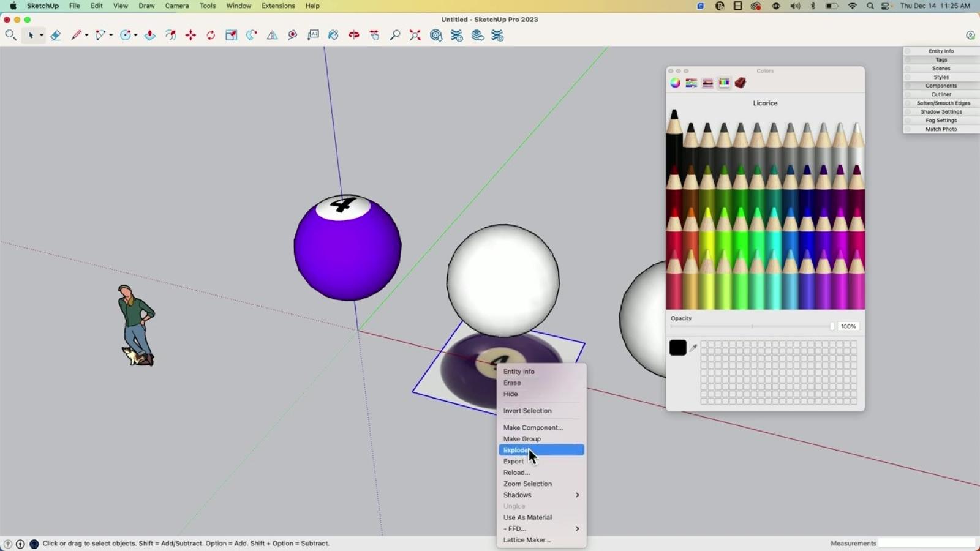Switch to the color wheel picker

tap(675, 83)
